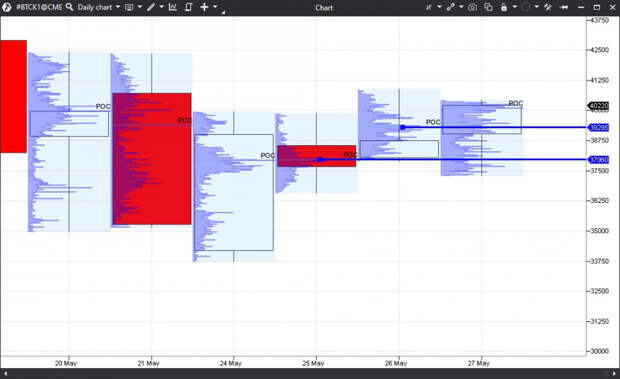Open chart settings wrench icon
The width and height of the screenshot is (620, 379).
tap(548, 7)
